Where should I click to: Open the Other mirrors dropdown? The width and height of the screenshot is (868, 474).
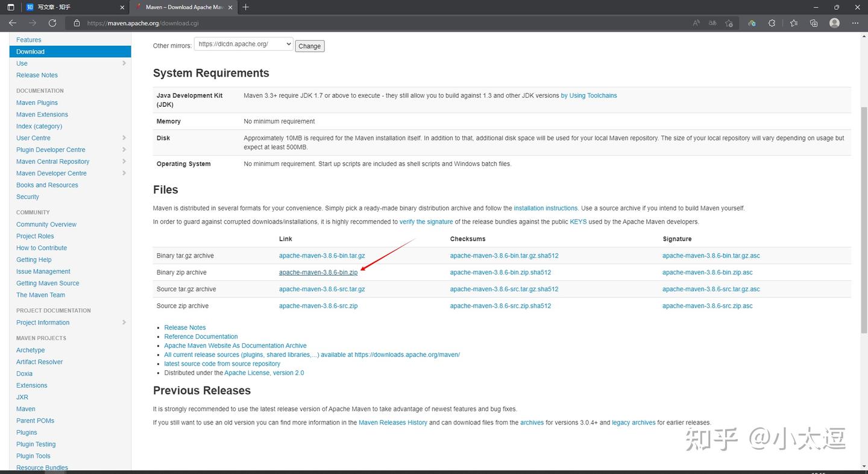coord(244,44)
